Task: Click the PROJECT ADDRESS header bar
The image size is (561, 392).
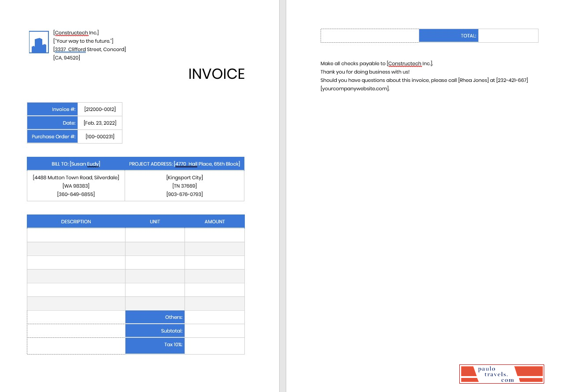Action: [185, 163]
